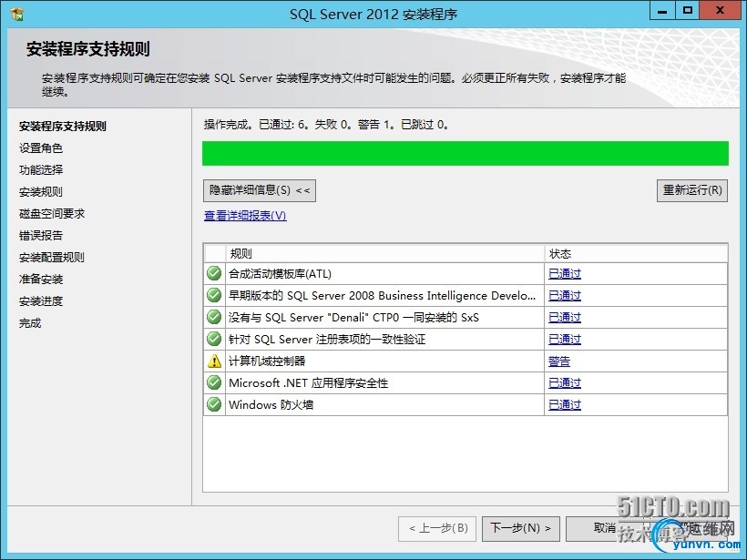Click the 上一步(B) back button
The image size is (747, 560).
pyautogui.click(x=437, y=528)
